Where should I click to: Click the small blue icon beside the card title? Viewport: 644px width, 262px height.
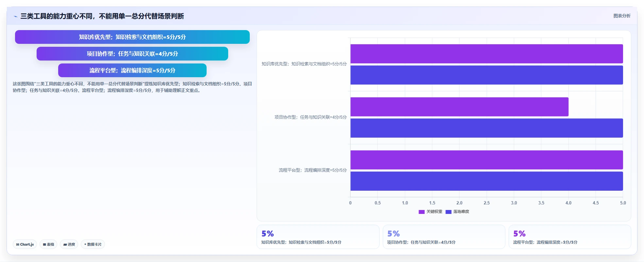point(15,16)
